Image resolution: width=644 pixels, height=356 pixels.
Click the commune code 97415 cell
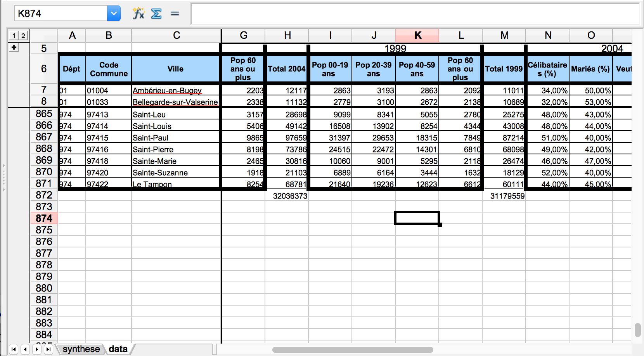[x=109, y=138]
